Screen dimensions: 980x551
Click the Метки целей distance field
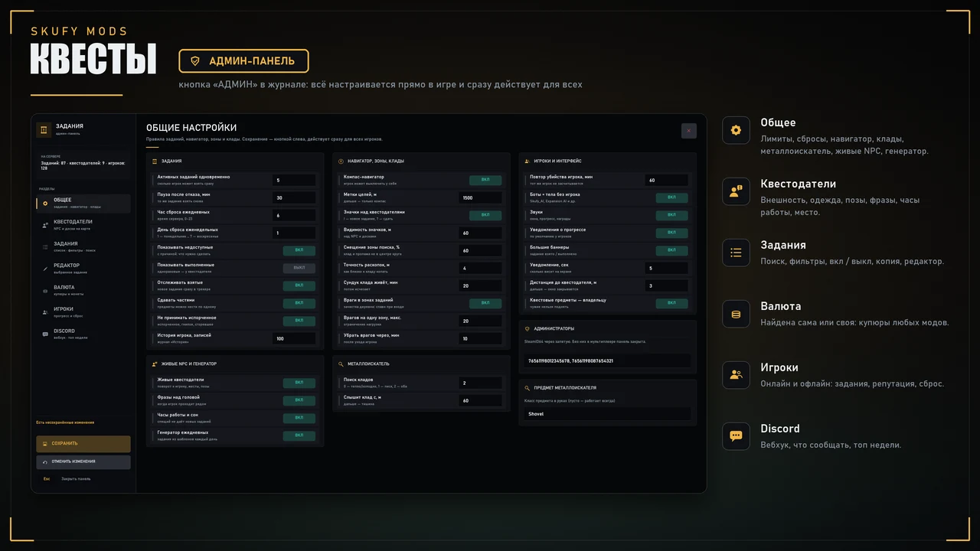click(x=480, y=197)
